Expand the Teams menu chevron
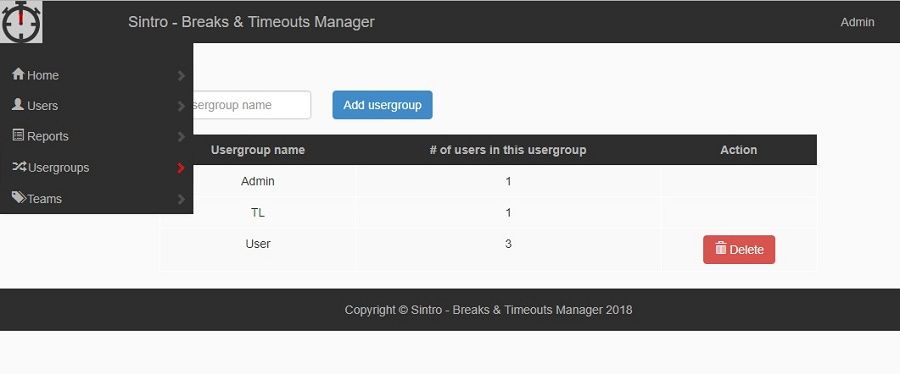 coord(181,199)
